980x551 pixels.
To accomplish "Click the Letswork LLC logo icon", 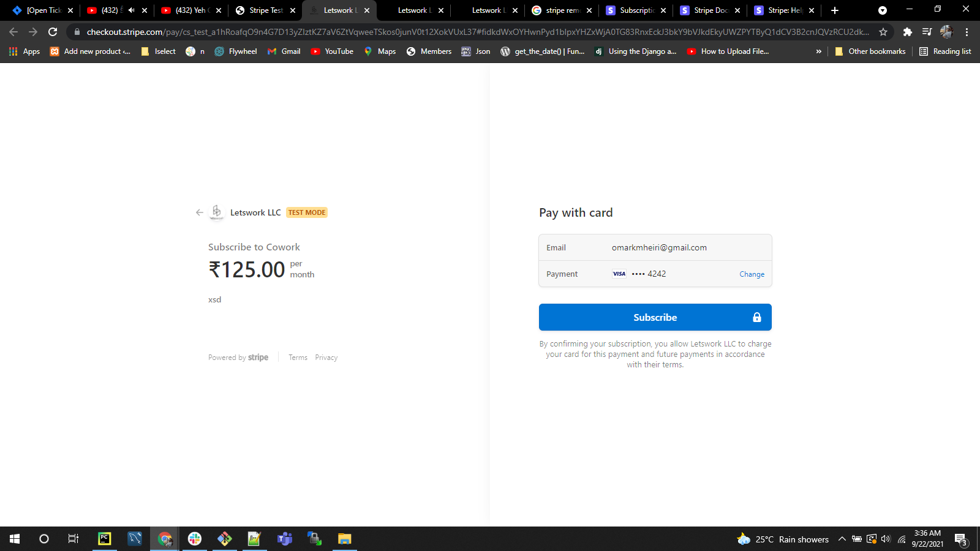I will point(217,212).
